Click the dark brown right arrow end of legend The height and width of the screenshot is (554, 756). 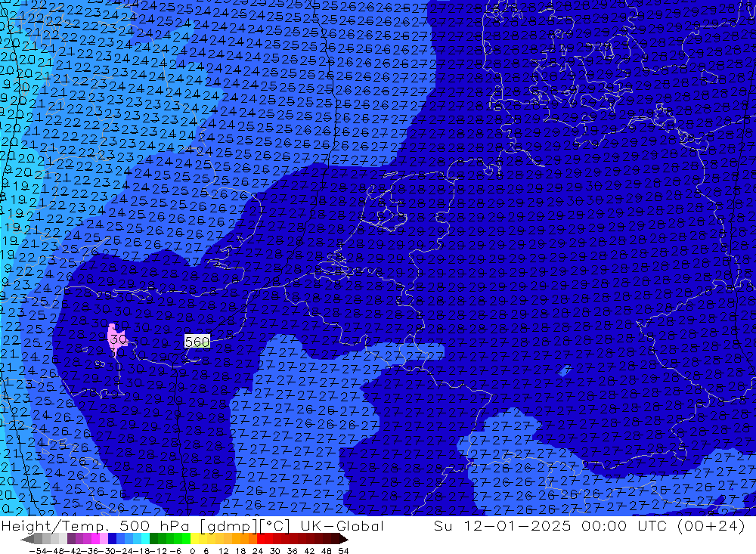pos(344,539)
